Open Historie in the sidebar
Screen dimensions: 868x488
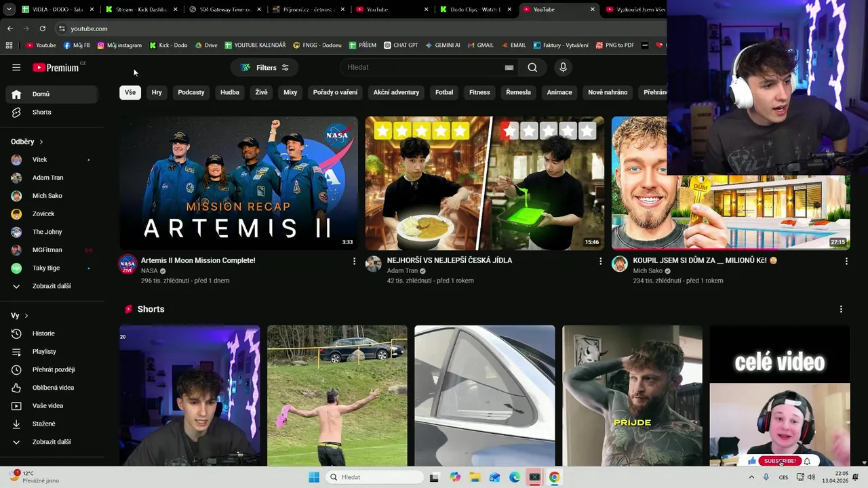click(x=52, y=333)
